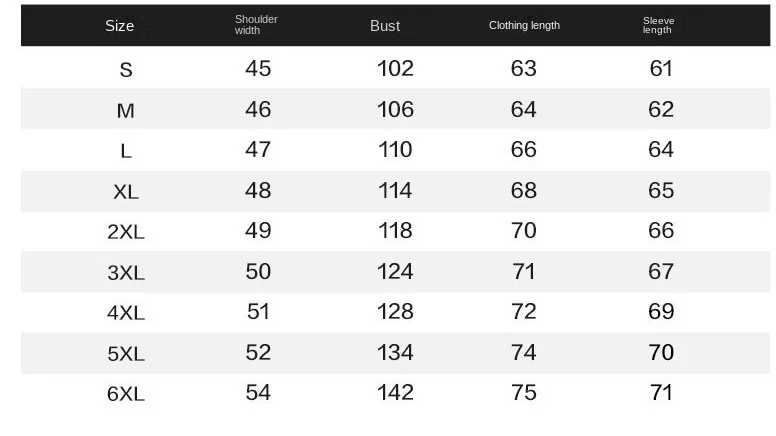Screen dimensions: 776x436
Task: Click the S size row label
Action: click(126, 70)
